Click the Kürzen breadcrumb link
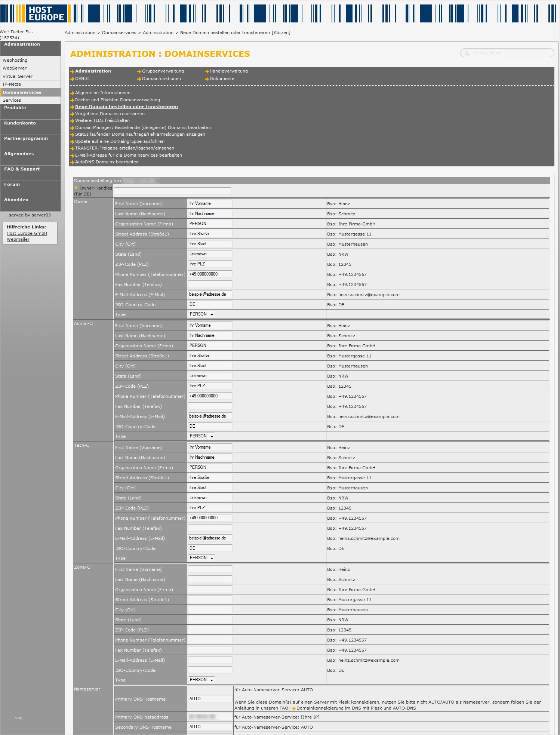This screenshot has width=560, height=735. pyautogui.click(x=281, y=33)
